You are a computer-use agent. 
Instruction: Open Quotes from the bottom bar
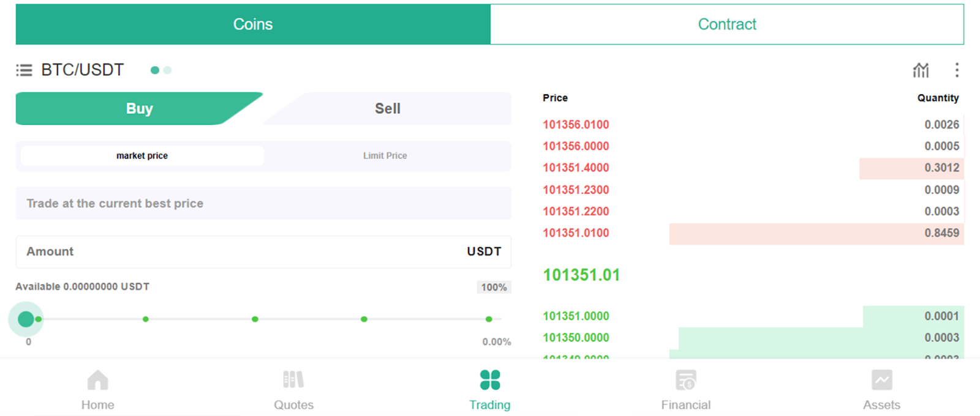[x=293, y=389]
